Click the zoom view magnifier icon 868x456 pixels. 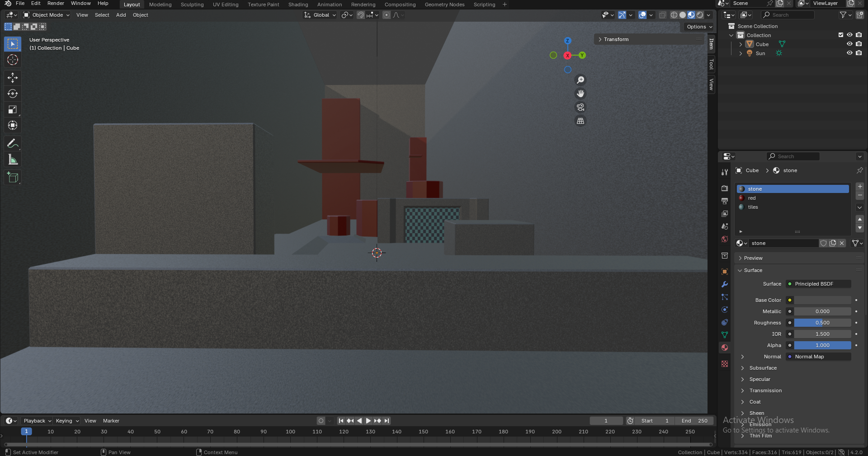pos(580,80)
